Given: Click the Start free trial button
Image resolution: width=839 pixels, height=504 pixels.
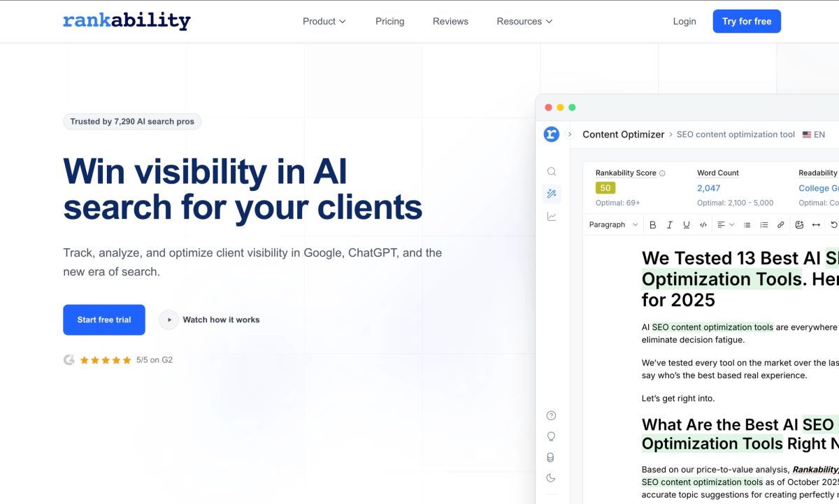Looking at the screenshot, I should (104, 319).
